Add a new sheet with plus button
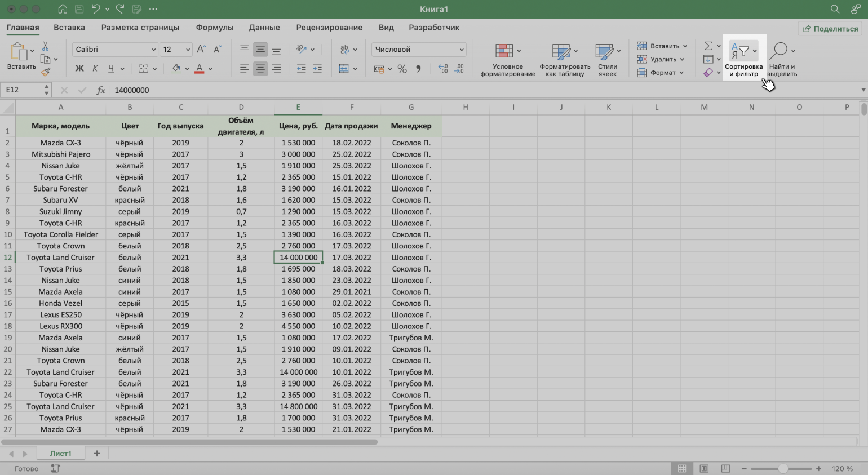The image size is (868, 475). [97, 454]
